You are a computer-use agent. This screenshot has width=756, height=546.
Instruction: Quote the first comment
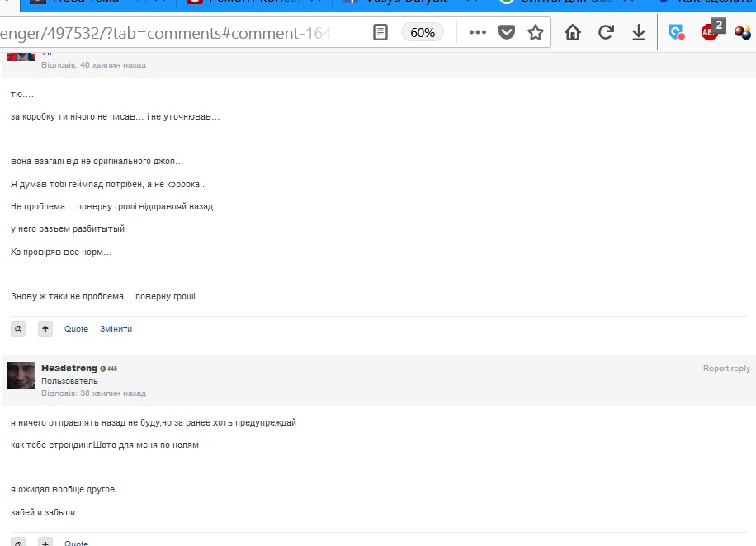[76, 329]
